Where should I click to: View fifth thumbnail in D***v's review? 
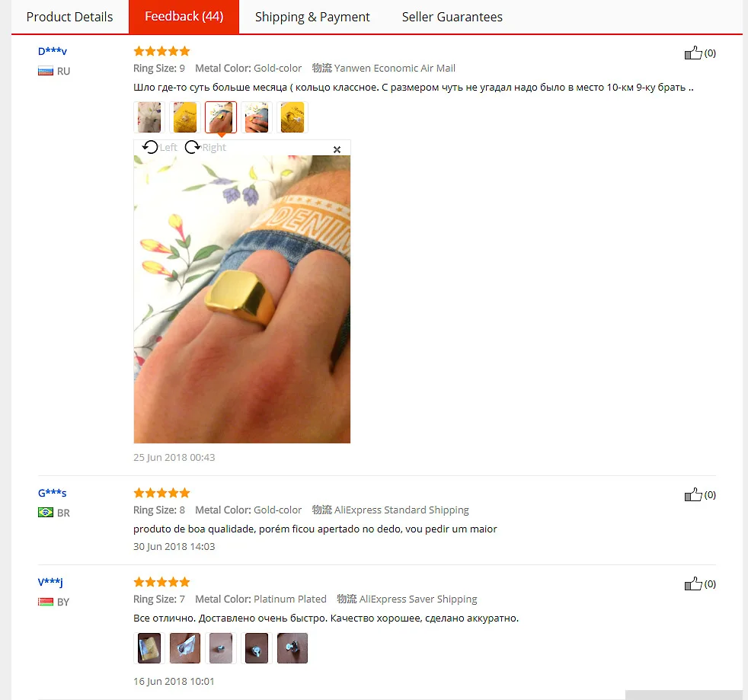pyautogui.click(x=292, y=117)
